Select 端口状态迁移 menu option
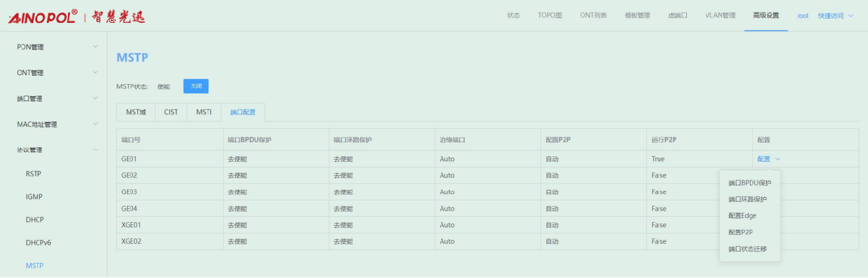 coord(747,249)
